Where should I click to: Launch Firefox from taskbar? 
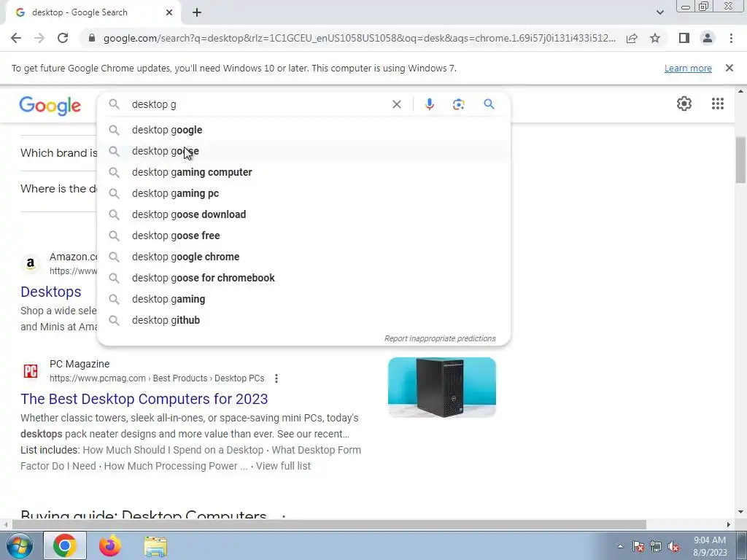click(x=109, y=545)
